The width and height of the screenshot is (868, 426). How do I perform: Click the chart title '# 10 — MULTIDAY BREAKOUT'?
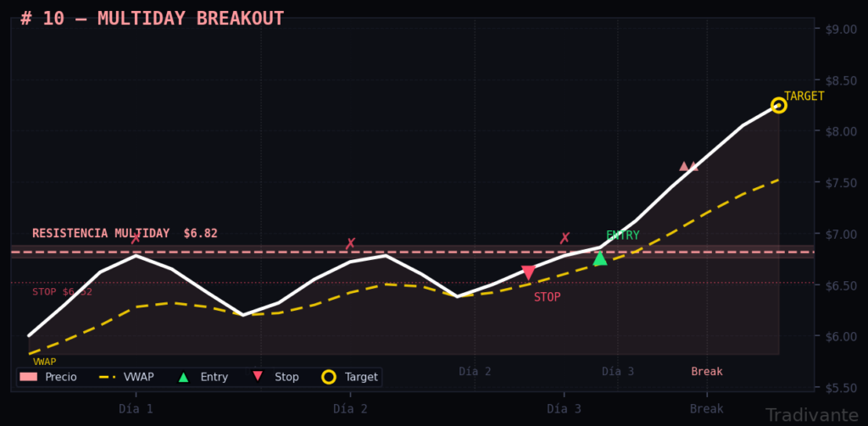[152, 19]
